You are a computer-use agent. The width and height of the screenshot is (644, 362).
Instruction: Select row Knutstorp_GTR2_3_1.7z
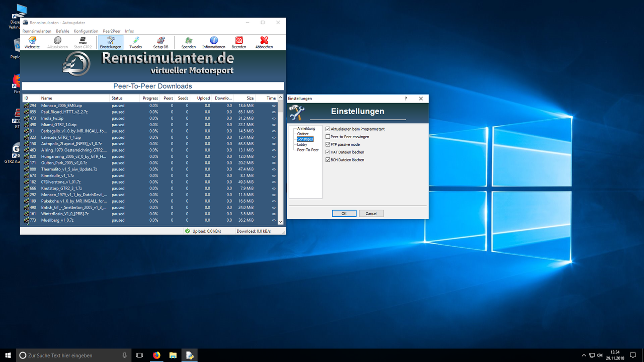point(150,188)
